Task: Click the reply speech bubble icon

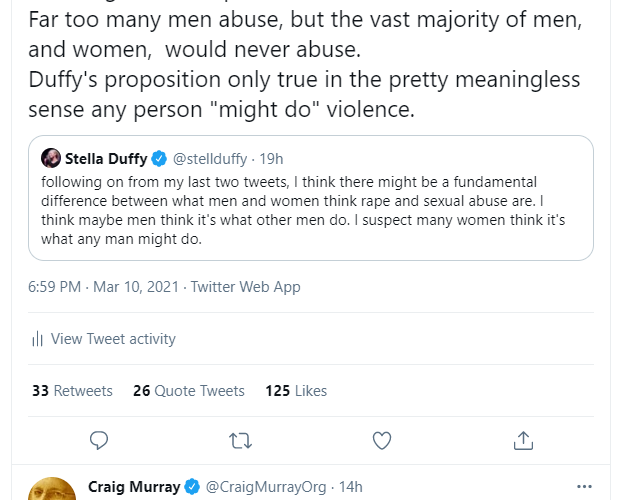Action: coord(98,440)
